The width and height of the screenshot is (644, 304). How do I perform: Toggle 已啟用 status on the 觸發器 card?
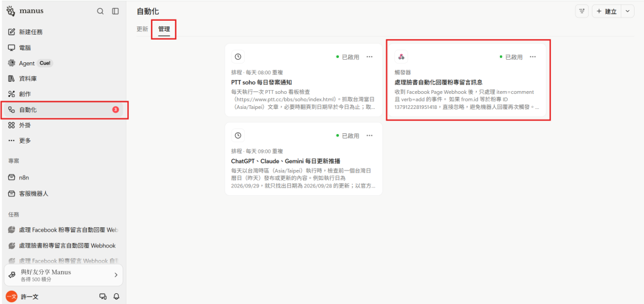[511, 57]
